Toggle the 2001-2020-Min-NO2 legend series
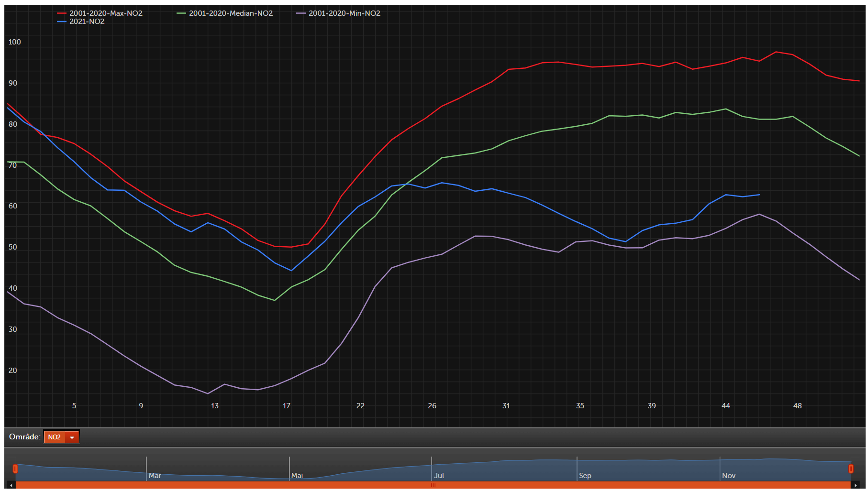 338,13
